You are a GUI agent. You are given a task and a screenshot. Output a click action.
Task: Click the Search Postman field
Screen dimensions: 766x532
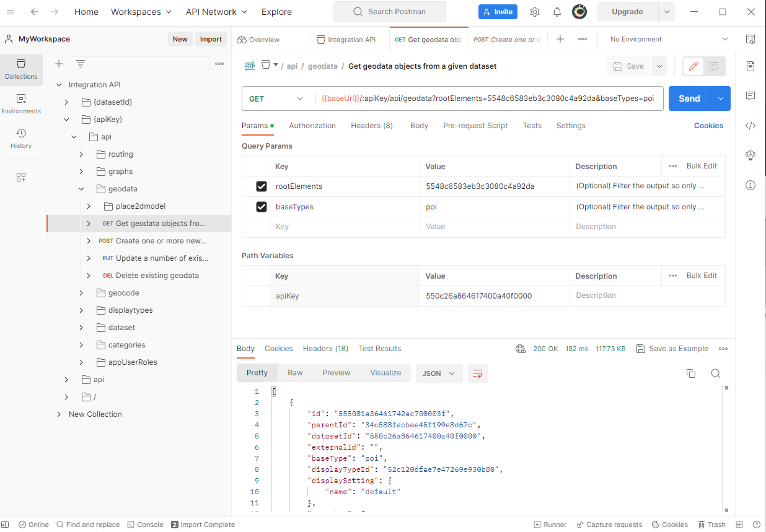pyautogui.click(x=390, y=12)
